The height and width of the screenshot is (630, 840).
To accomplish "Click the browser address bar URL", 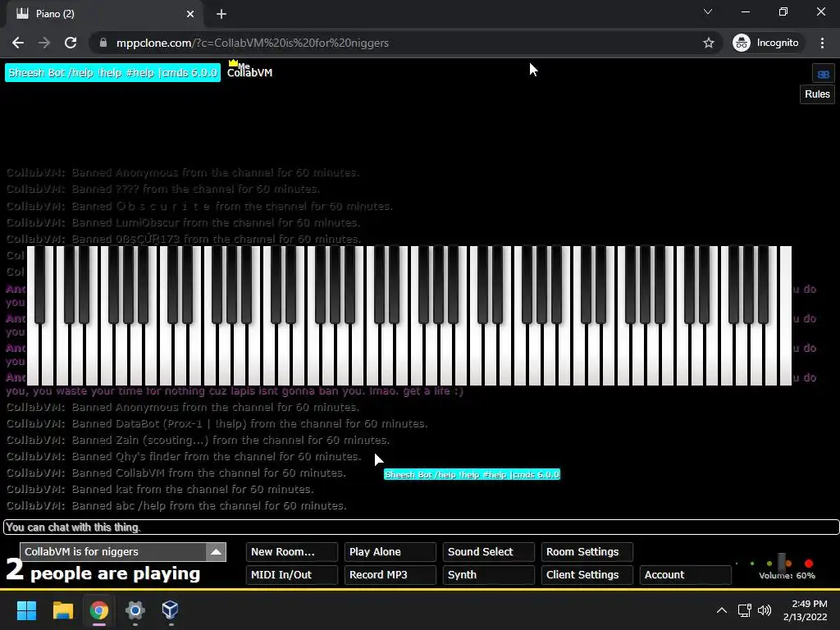I will [253, 43].
